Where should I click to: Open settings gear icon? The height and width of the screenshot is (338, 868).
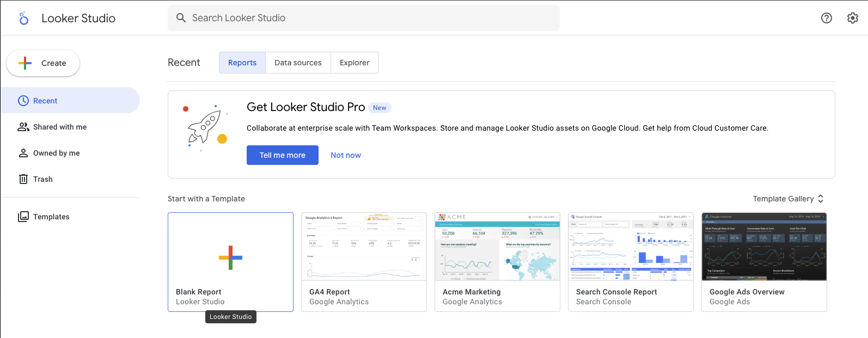tap(853, 18)
